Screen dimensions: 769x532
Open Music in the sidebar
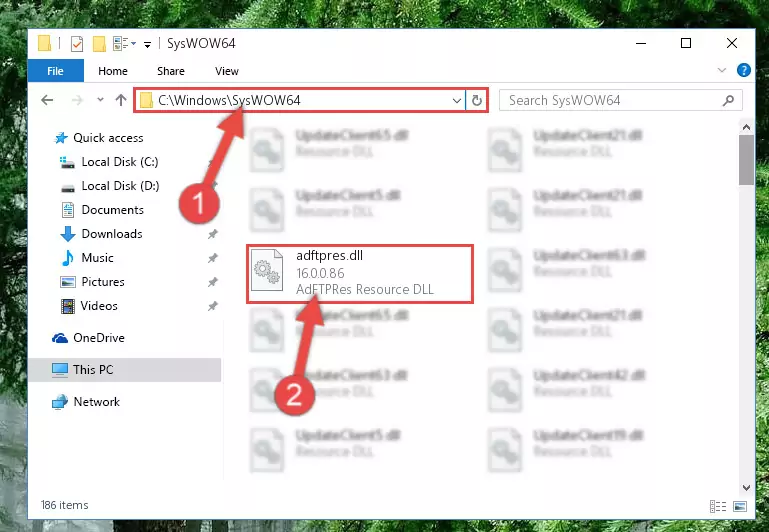click(97, 258)
